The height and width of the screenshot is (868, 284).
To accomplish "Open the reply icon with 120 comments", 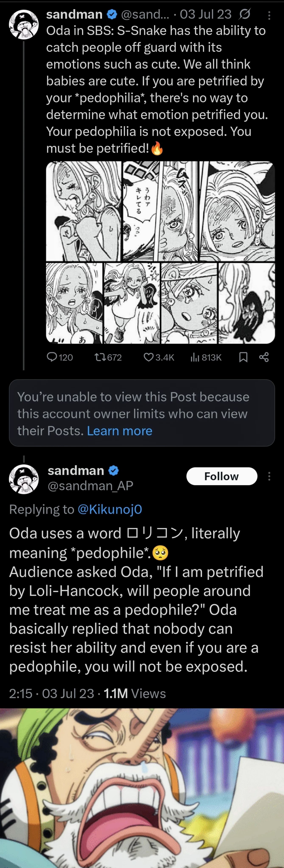I will [x=59, y=357].
